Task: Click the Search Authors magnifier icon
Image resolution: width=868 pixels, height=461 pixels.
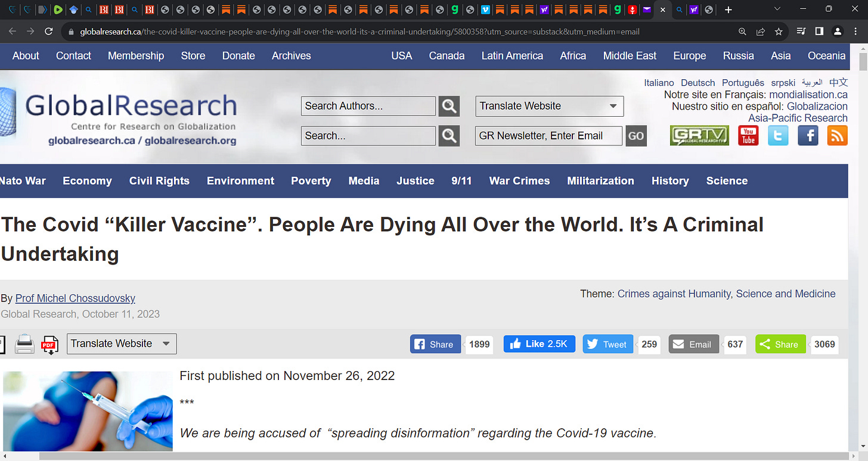Action: click(x=449, y=106)
